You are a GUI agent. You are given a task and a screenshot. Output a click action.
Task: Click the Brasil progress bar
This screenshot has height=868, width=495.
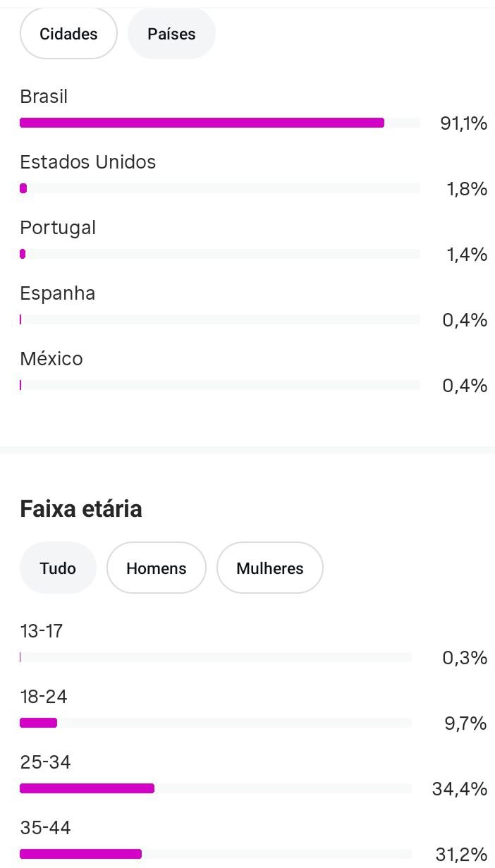[x=220, y=123]
